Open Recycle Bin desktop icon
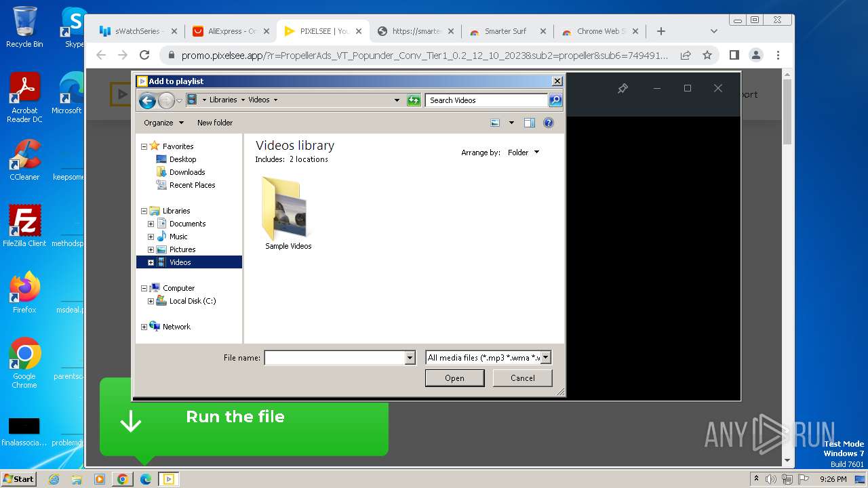Screen dimensions: 868x488 24,27
